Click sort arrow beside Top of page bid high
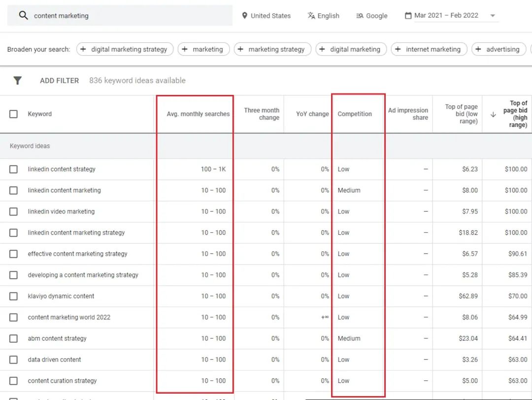 [493, 114]
